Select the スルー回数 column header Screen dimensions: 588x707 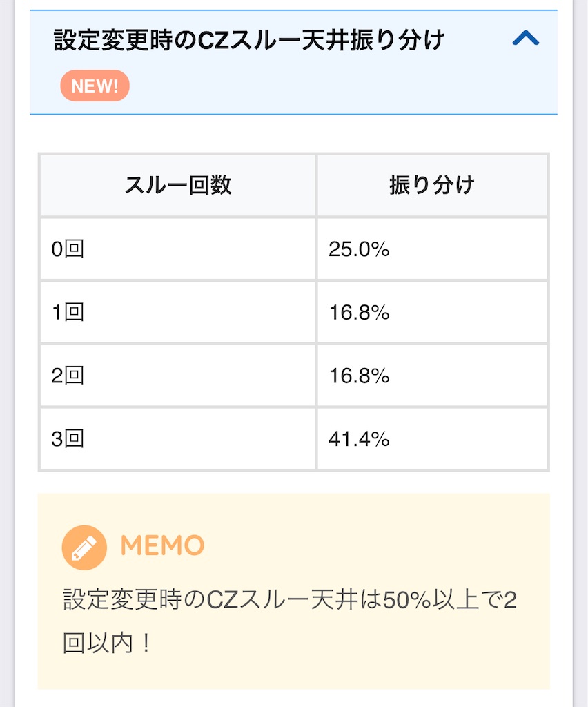click(x=178, y=185)
